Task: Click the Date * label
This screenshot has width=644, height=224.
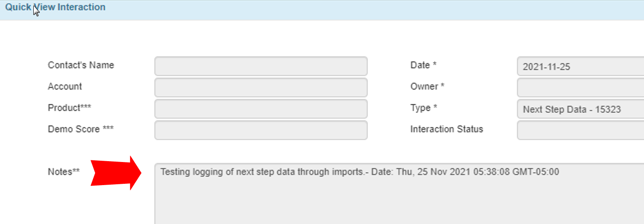Action: (423, 65)
